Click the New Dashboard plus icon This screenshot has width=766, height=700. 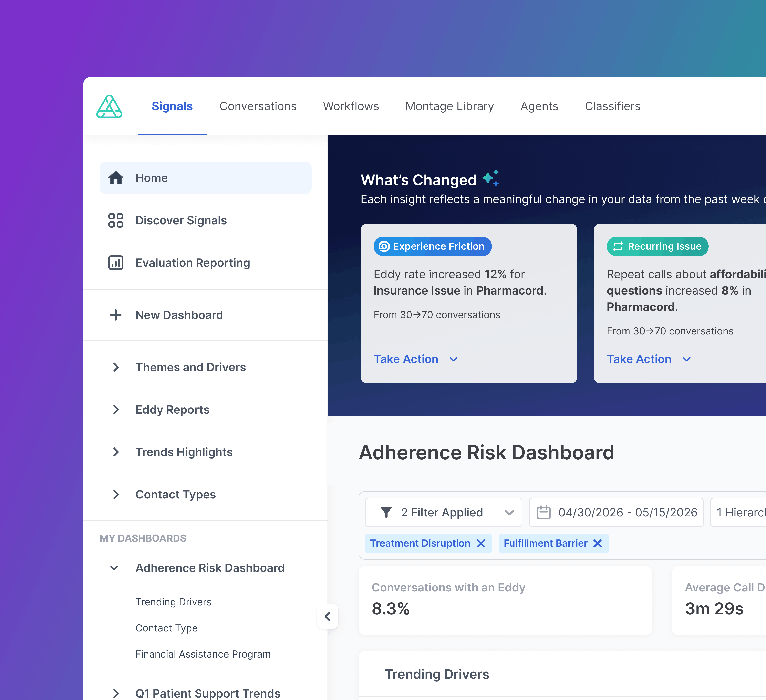[116, 315]
